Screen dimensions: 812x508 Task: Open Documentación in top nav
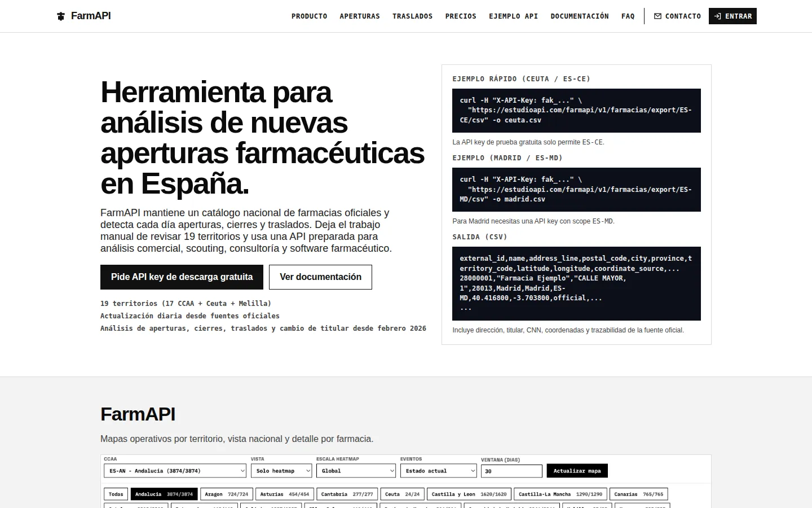pyautogui.click(x=580, y=16)
